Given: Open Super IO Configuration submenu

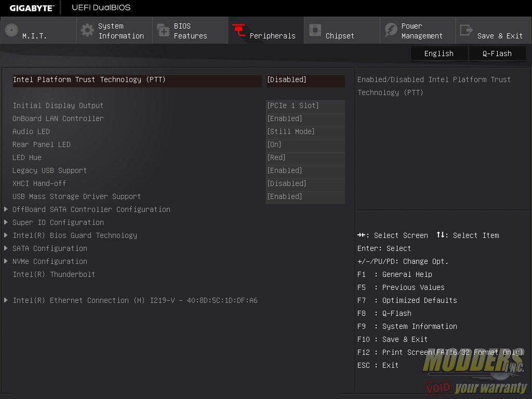Looking at the screenshot, I should [x=58, y=222].
